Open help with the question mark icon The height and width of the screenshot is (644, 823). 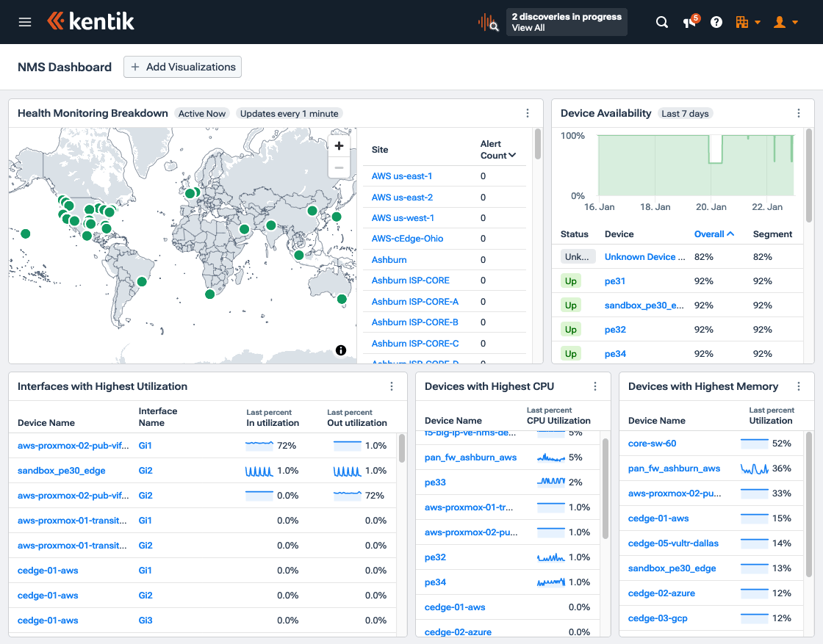click(716, 22)
